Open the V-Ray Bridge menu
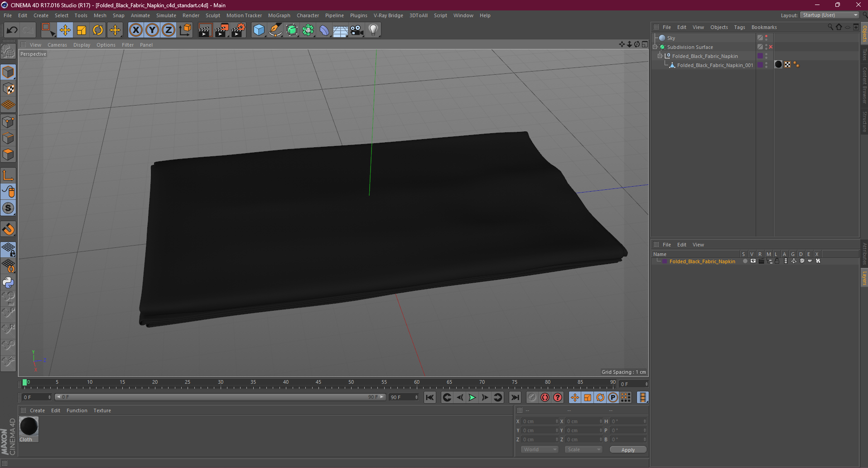Image resolution: width=868 pixels, height=468 pixels. tap(388, 15)
